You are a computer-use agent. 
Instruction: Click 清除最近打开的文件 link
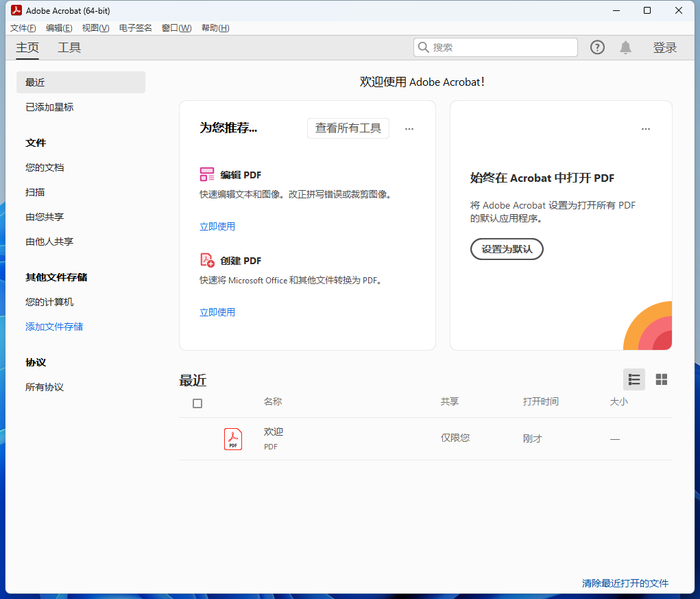click(625, 583)
